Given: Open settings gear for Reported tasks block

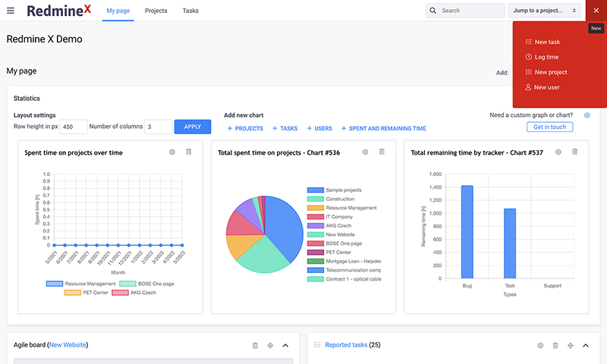Looking at the screenshot, I should click(540, 346).
